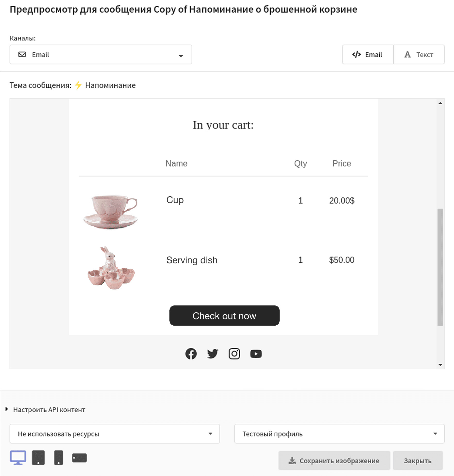Click the Сохранить изображение button
This screenshot has width=454, height=476.
point(334,461)
